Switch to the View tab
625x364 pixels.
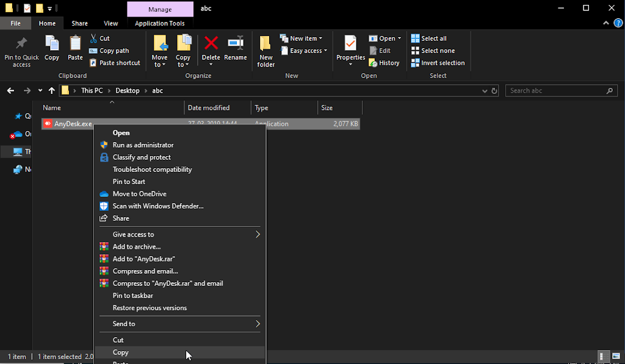point(110,23)
